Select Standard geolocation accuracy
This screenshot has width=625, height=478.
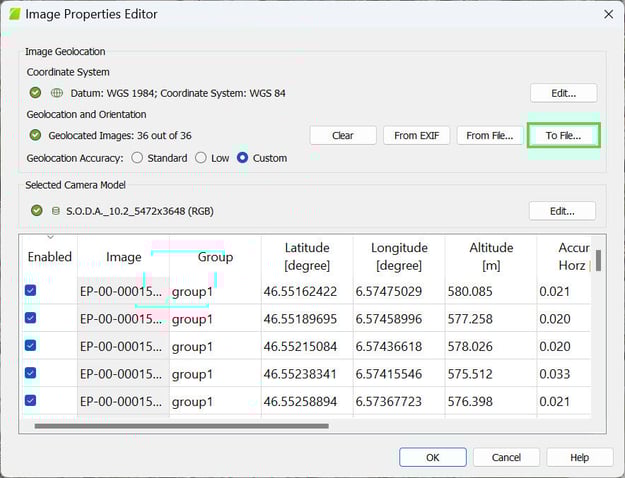(x=137, y=158)
